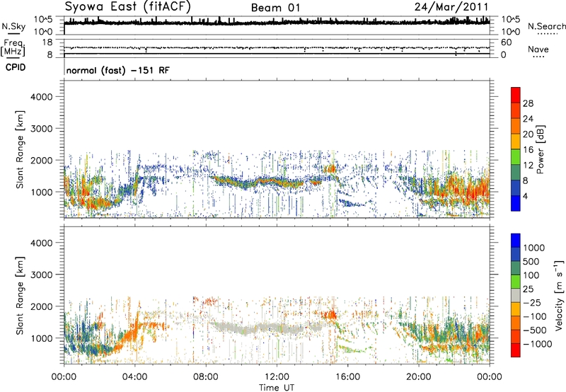Image resolution: width=566 pixels, height=392 pixels.
Task: Select the "-1000" label on Velocity color bar
Action: (537, 344)
